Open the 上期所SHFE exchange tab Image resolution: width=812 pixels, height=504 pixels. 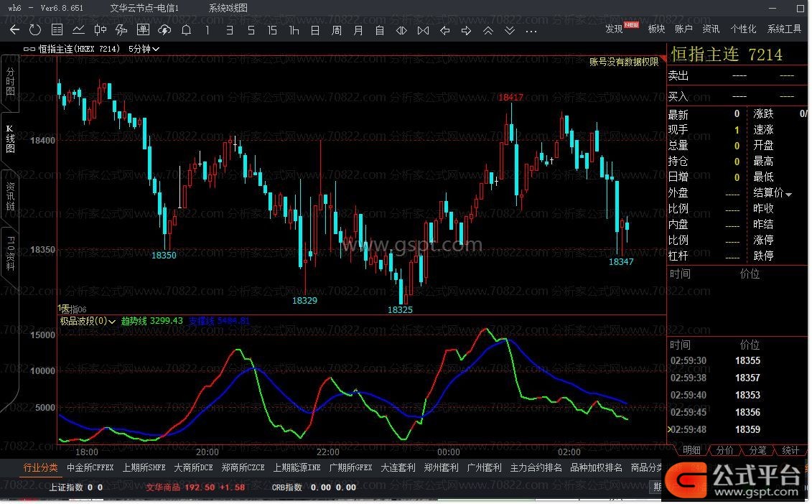click(x=144, y=467)
